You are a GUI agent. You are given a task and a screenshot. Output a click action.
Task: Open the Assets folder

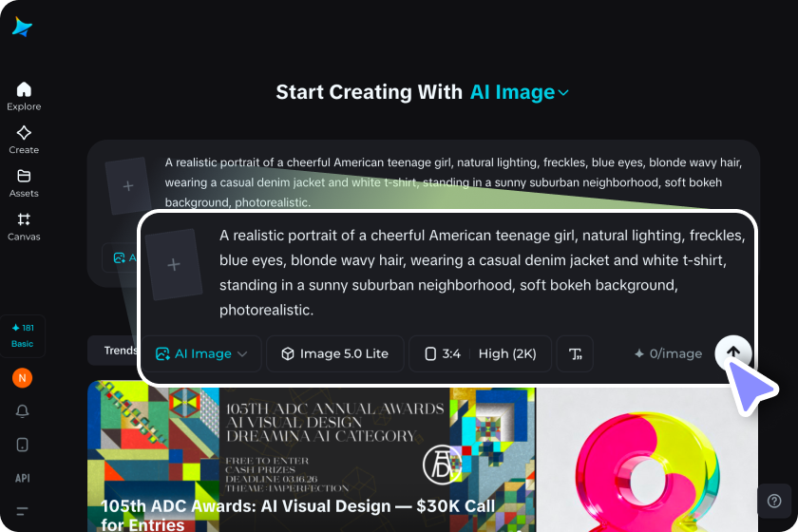pos(24,183)
